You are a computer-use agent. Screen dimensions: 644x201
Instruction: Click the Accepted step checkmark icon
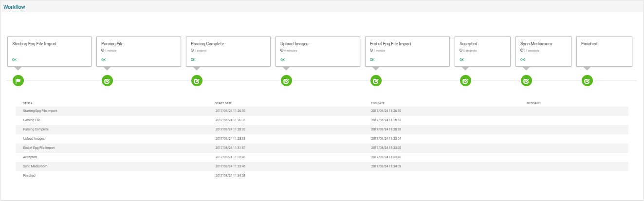click(465, 81)
